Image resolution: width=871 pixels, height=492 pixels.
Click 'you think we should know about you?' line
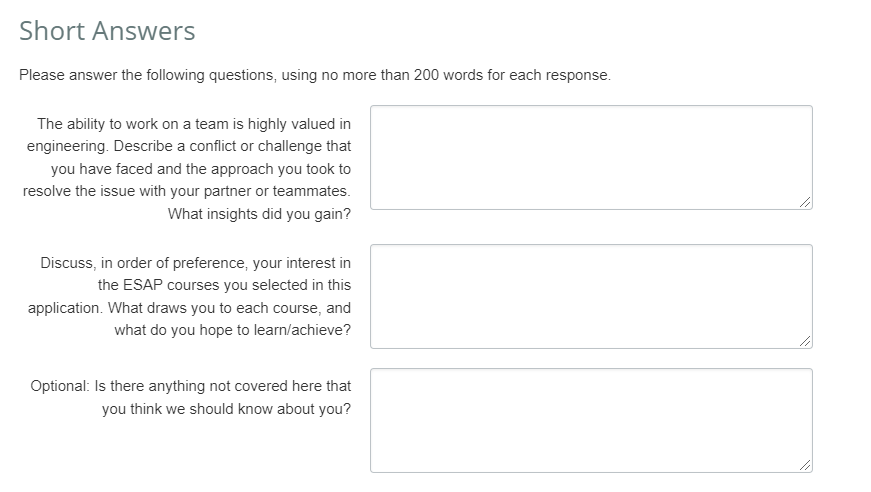pos(226,409)
